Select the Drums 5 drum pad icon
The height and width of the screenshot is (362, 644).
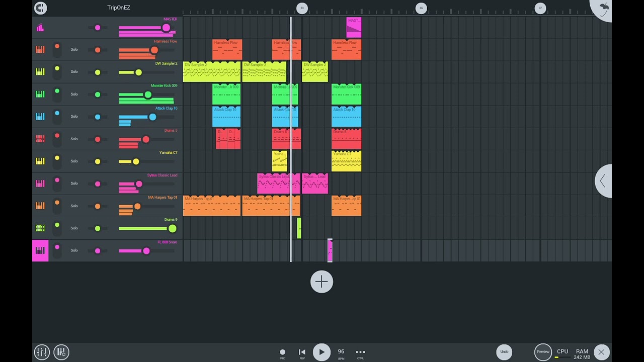(40, 139)
